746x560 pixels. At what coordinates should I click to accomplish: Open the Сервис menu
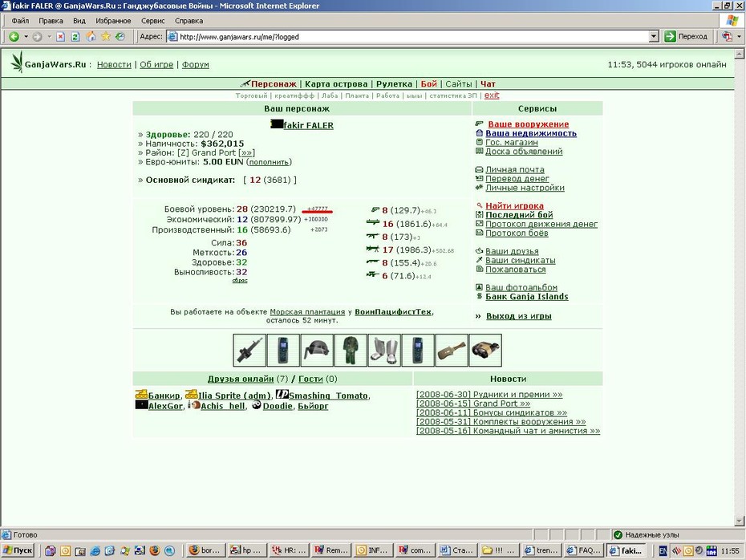152,21
